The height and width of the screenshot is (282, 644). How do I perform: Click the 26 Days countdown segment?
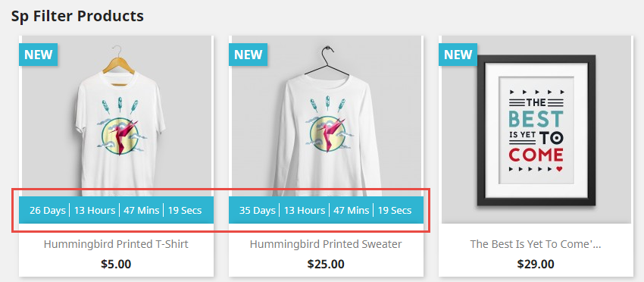[x=47, y=211]
